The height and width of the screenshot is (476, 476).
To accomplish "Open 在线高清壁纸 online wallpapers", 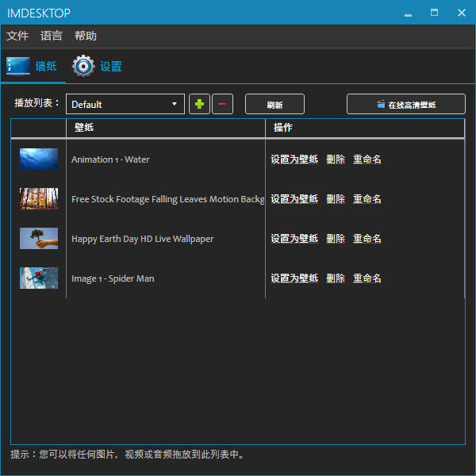I will [x=406, y=104].
